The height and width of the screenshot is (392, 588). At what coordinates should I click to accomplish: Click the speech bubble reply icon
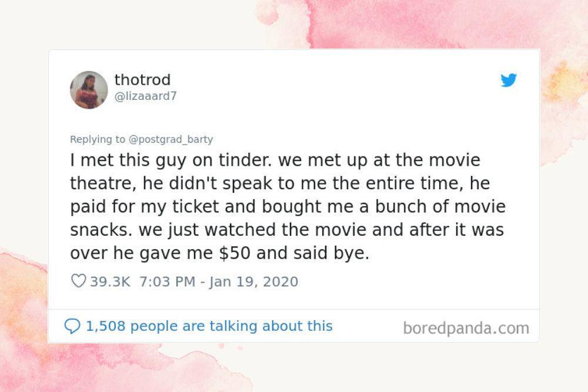click(72, 326)
